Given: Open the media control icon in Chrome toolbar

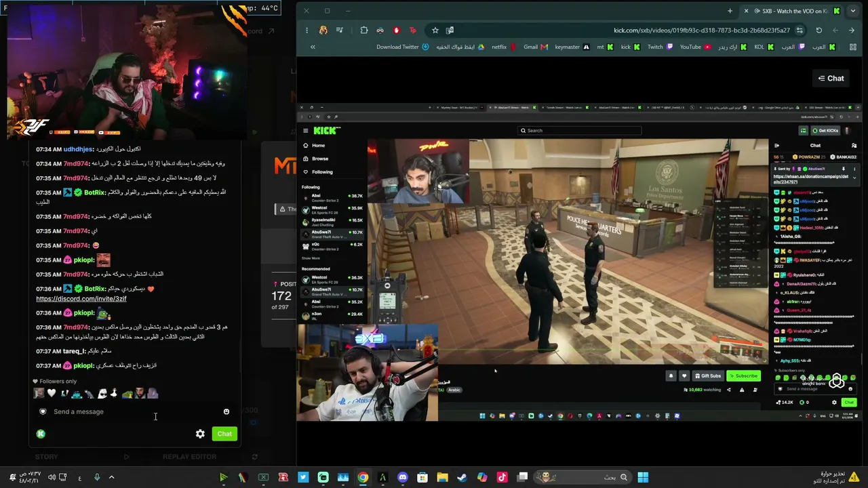Looking at the screenshot, I should click(x=339, y=30).
